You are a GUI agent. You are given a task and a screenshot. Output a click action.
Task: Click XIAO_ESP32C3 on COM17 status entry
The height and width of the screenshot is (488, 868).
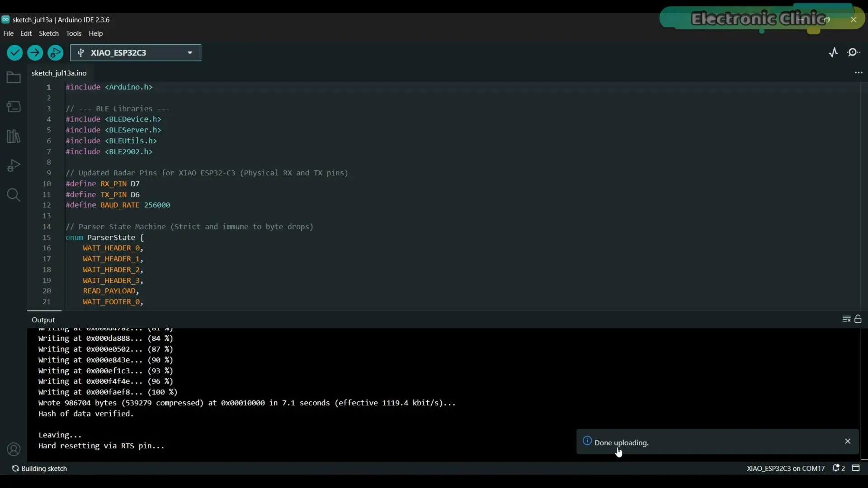coord(786,469)
